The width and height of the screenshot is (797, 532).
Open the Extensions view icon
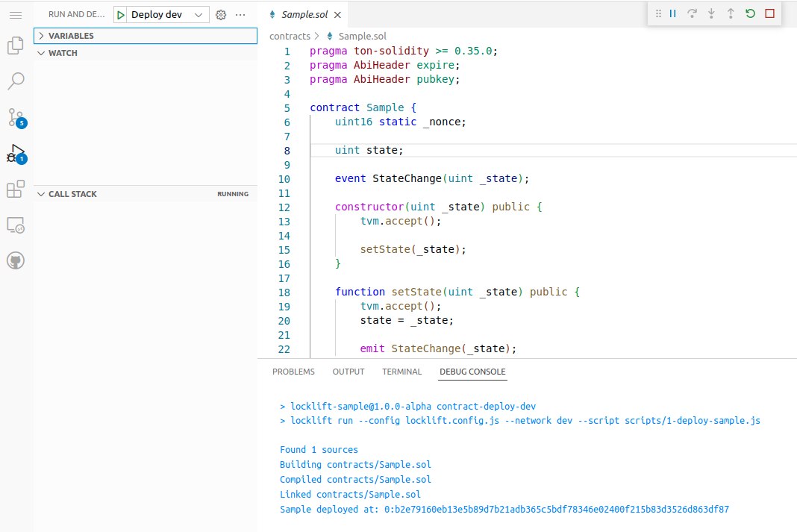16,190
